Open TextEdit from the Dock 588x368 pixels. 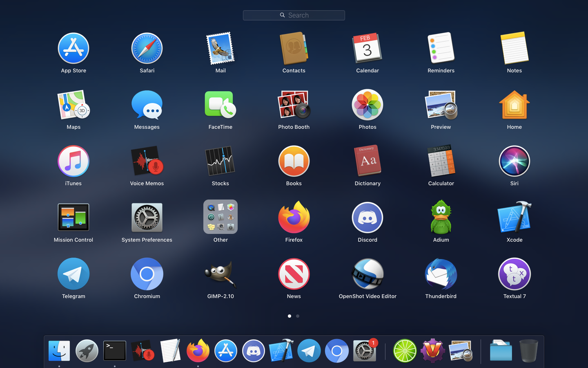(170, 351)
